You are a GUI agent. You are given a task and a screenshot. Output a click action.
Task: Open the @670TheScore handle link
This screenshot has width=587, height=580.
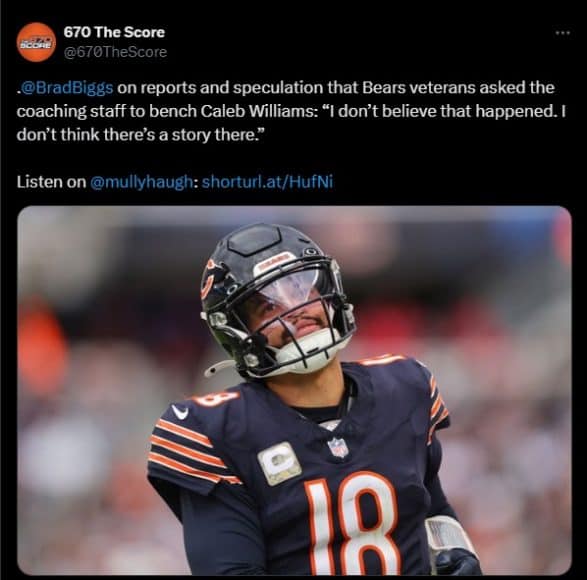coord(115,52)
